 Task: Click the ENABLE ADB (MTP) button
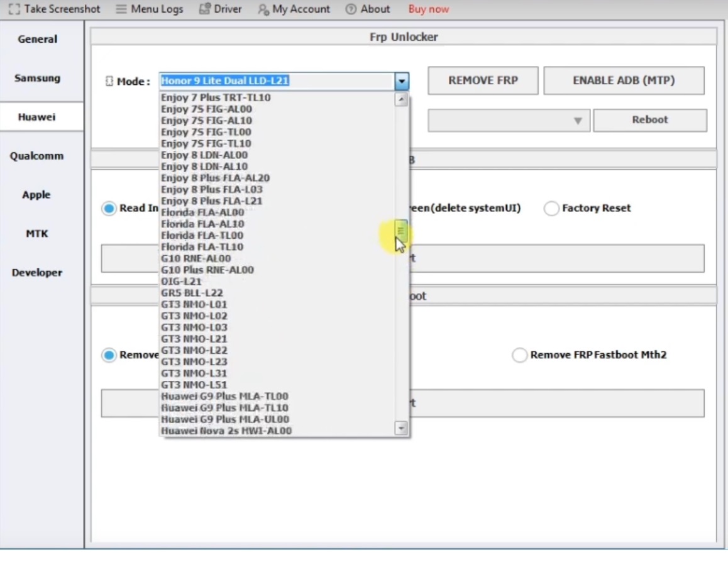click(624, 80)
